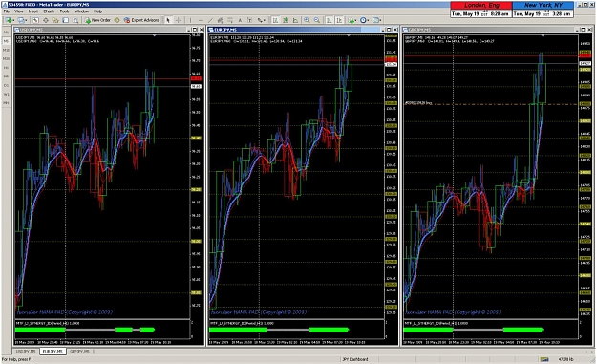This screenshot has width=597, height=364.
Task: Select the Vertical Line tool
Action: pos(190,20)
